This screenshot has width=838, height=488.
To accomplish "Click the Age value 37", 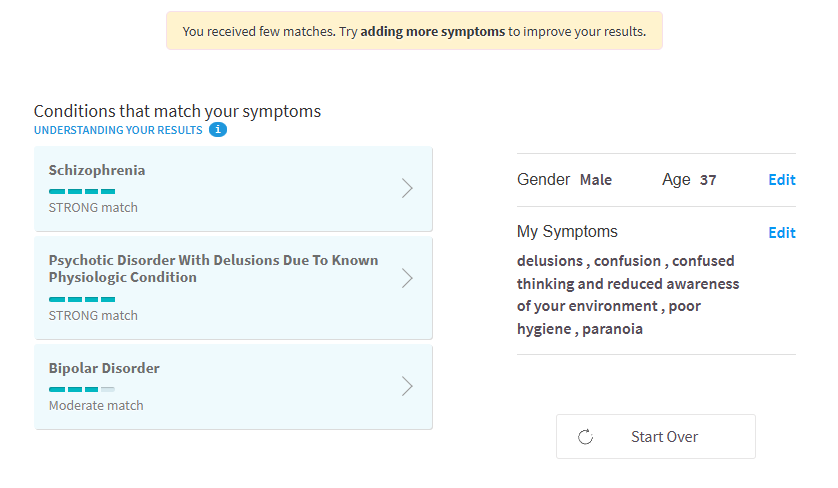I will click(x=708, y=180).
